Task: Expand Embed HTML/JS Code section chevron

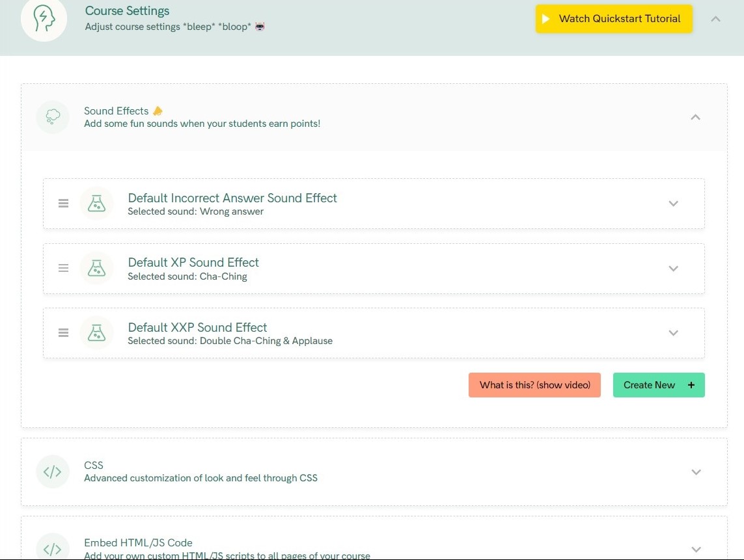Action: (696, 550)
